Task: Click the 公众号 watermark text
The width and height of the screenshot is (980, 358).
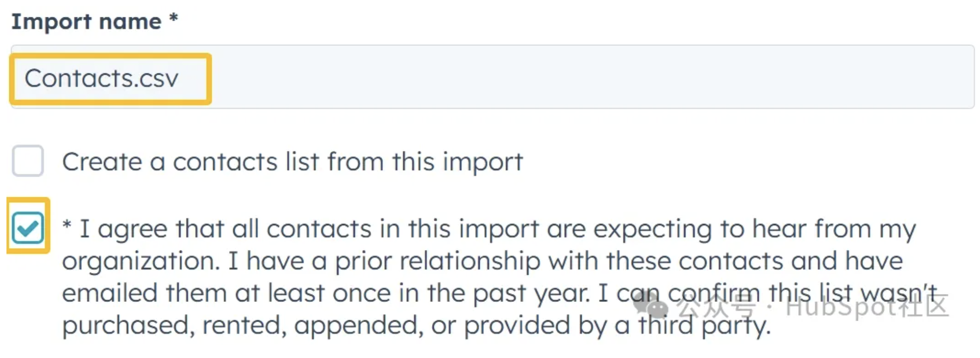Action: (x=716, y=307)
